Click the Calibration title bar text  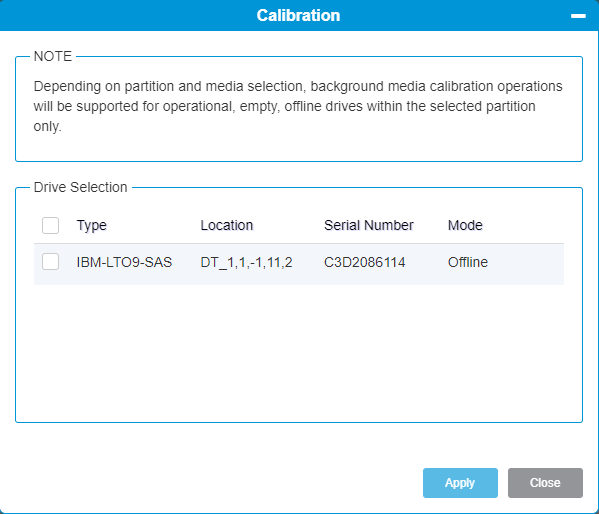tap(298, 16)
